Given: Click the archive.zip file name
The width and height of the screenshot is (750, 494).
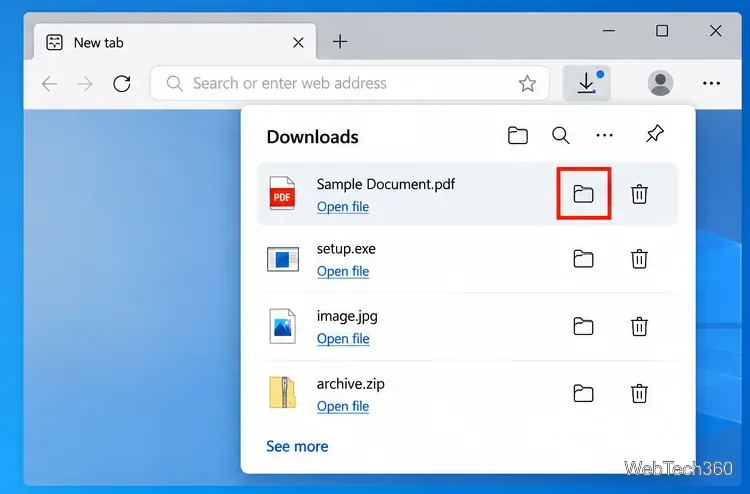Looking at the screenshot, I should click(x=350, y=384).
